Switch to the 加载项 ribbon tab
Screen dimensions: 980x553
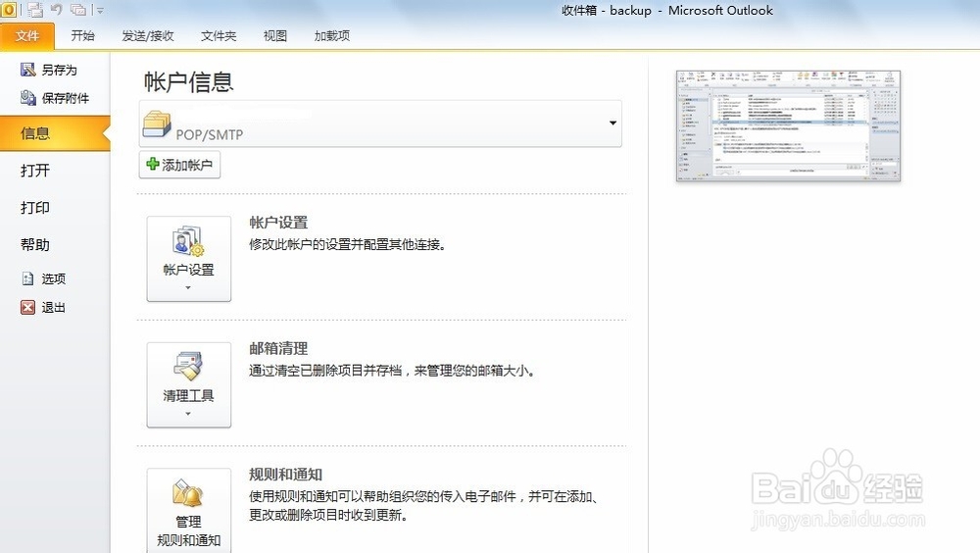point(332,35)
